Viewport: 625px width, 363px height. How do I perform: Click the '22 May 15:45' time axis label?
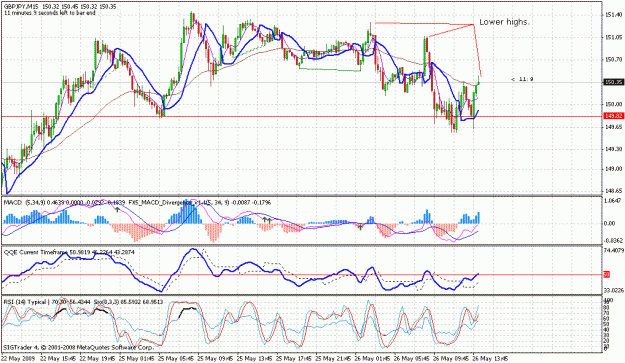click(57, 358)
